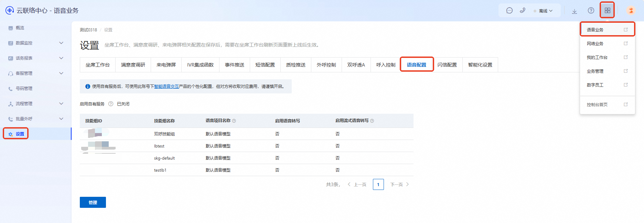This screenshot has height=223, width=644.
Task: Switch to the 闪信配置 tab
Action: [x=447, y=65]
